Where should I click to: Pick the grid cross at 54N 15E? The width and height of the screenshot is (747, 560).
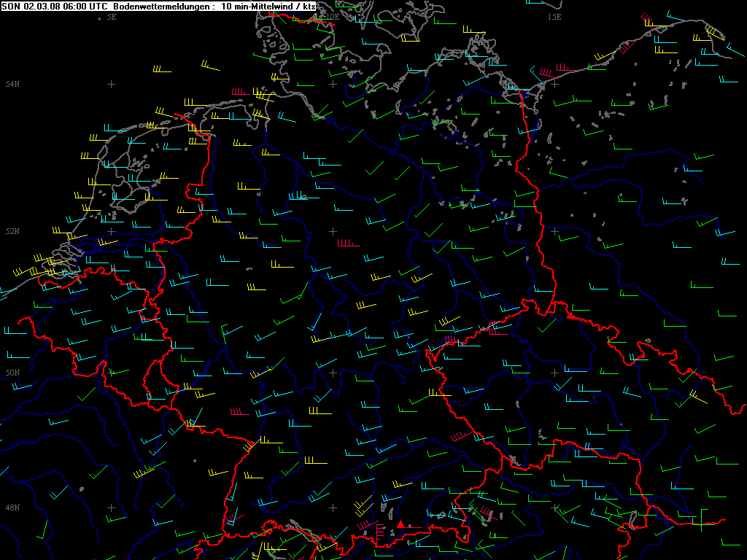tap(554, 85)
